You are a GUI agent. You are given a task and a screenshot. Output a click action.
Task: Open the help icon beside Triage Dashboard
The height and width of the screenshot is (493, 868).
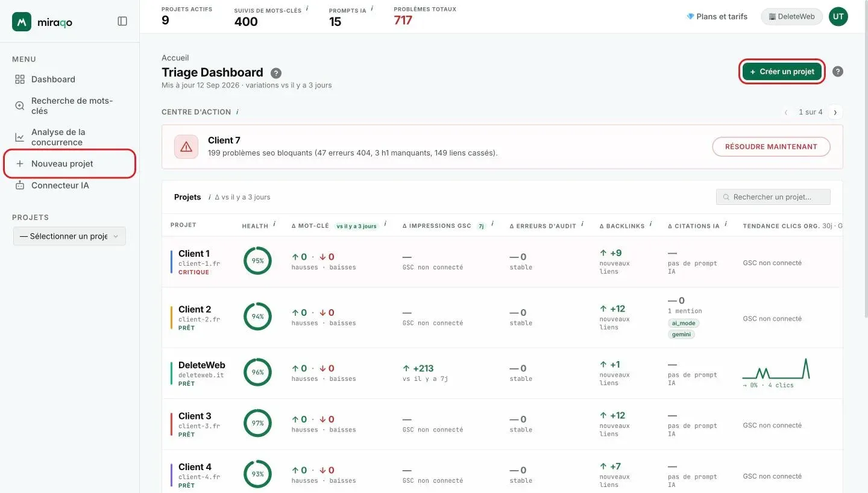coord(276,73)
